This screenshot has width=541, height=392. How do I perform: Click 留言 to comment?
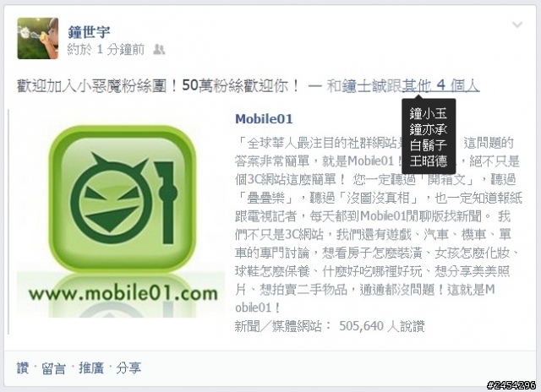(53, 368)
